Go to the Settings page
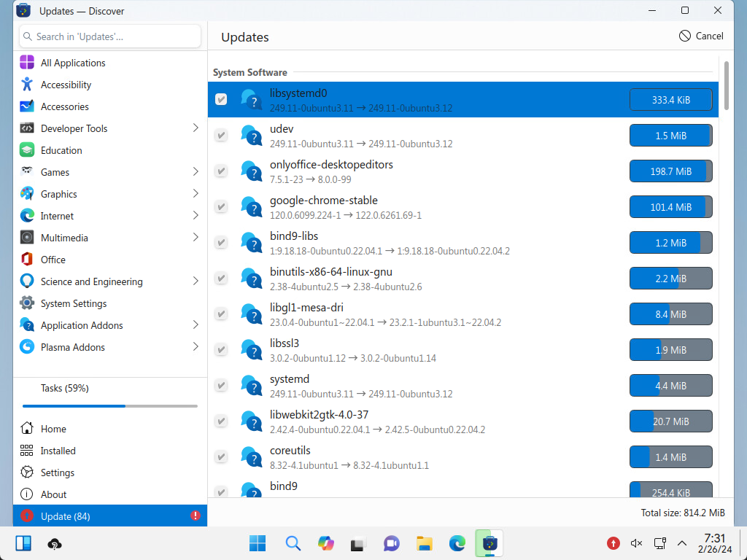This screenshot has height=560, width=747. [57, 472]
